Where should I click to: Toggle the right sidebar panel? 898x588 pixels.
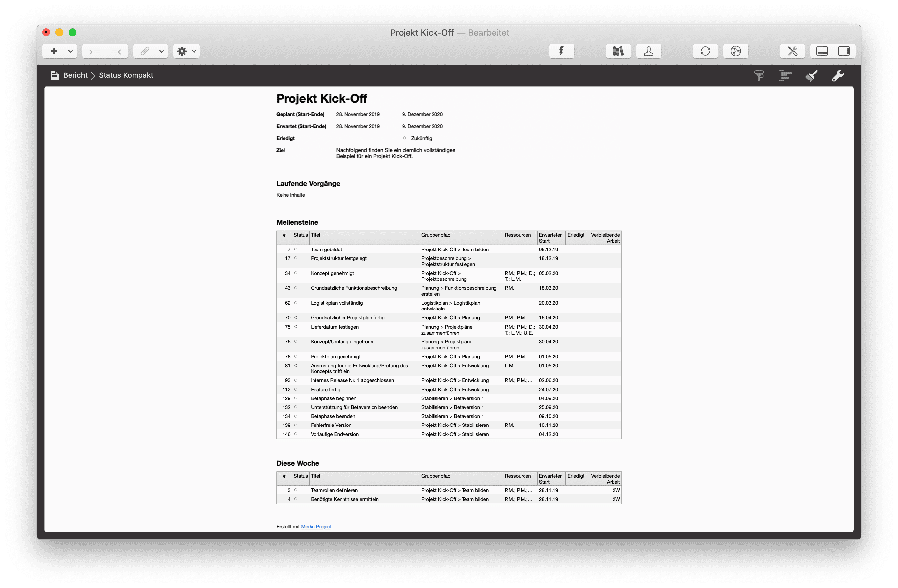844,51
